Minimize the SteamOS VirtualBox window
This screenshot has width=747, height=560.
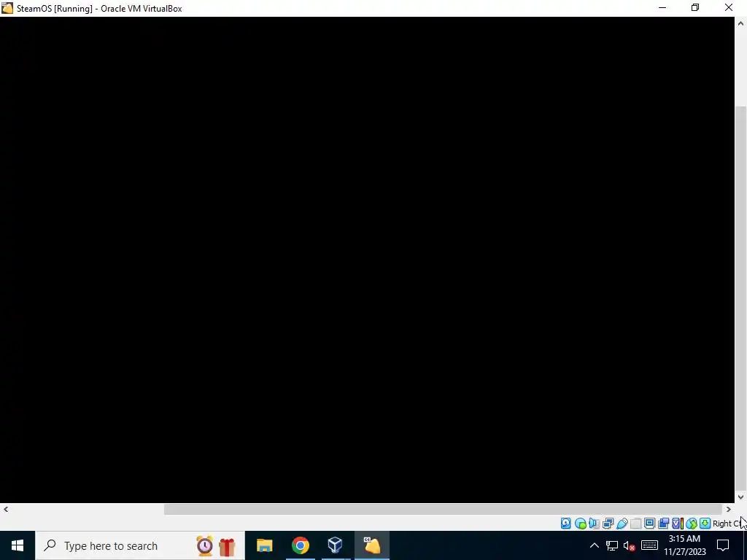[x=662, y=8]
